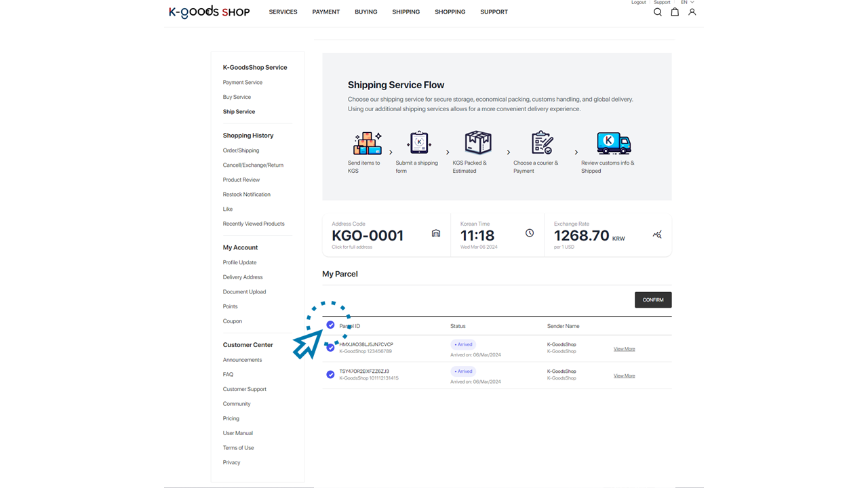868x488 pixels.
Task: Uncheck parcel TSY47OR2EIXFZZ6ZJ3 checkbox
Action: (x=330, y=374)
